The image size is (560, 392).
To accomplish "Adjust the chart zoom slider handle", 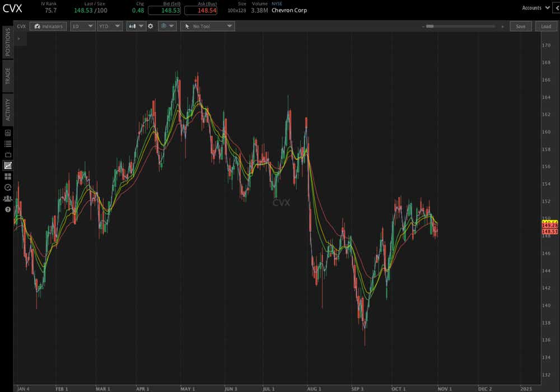I will pos(430,26).
